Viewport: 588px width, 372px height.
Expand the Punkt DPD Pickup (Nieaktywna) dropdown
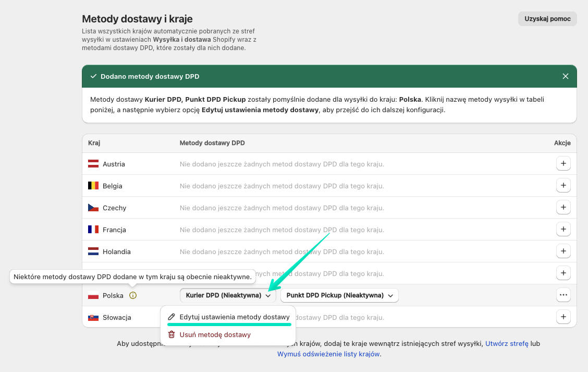(x=339, y=295)
